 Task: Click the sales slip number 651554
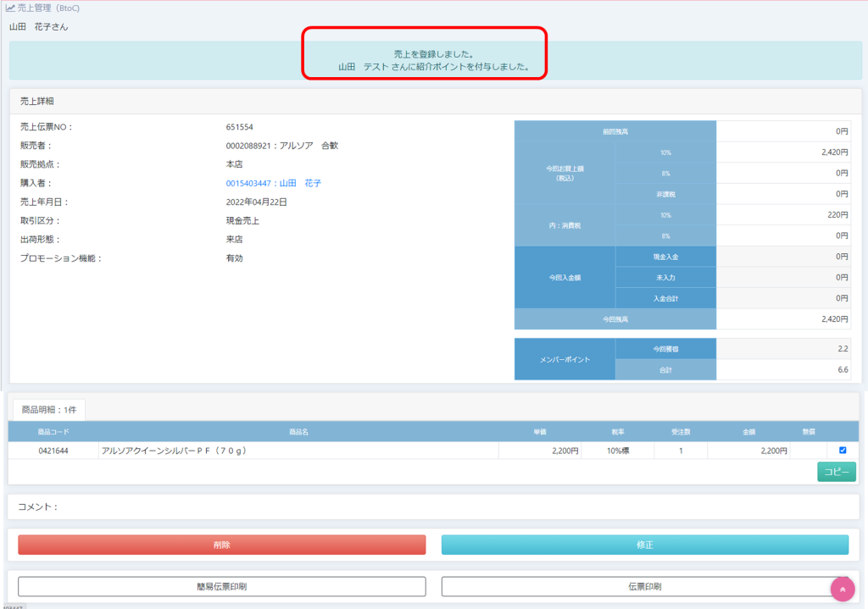pyautogui.click(x=239, y=127)
